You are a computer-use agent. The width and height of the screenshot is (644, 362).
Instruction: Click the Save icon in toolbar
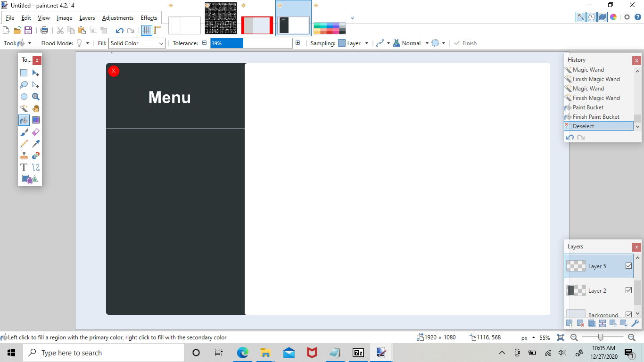point(28,30)
